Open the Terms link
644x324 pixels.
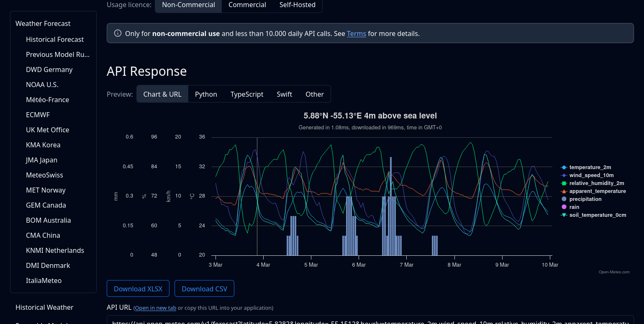point(356,33)
